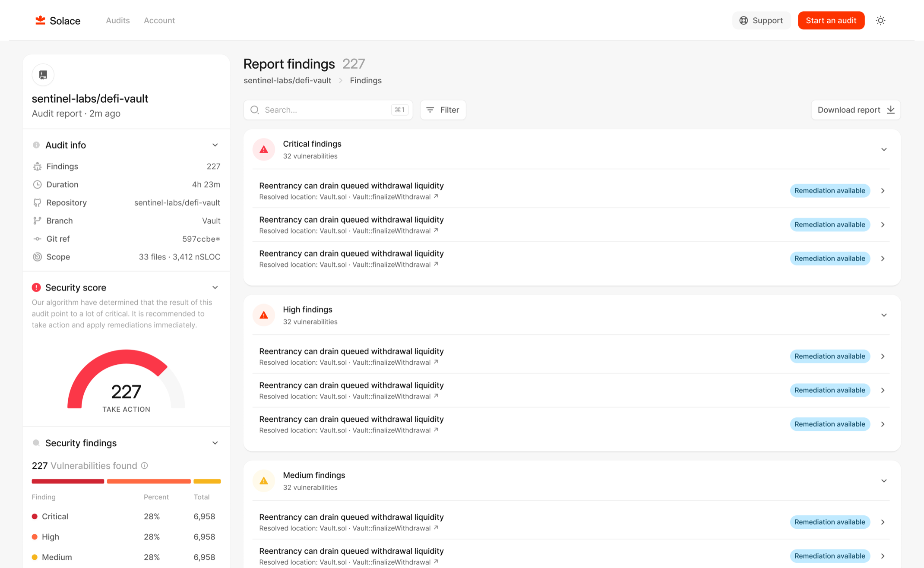Image resolution: width=924 pixels, height=568 pixels.
Task: Click the magnifier icon in the search box
Action: point(255,110)
